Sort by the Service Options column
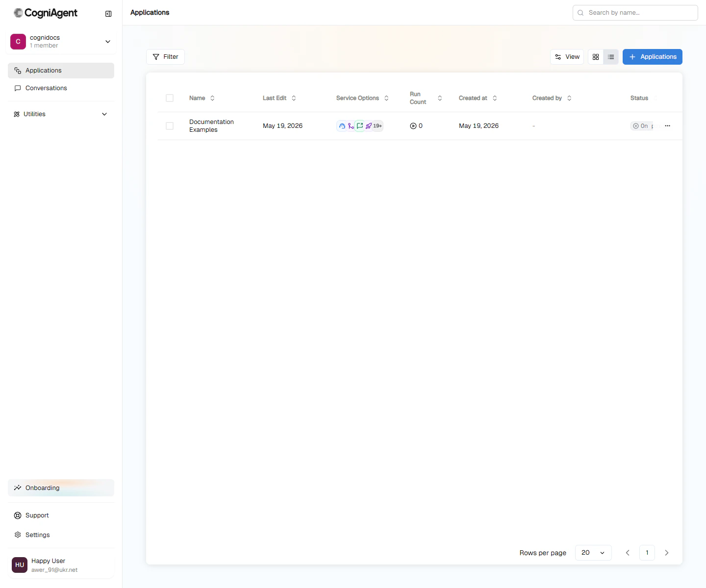The height and width of the screenshot is (588, 706). [x=363, y=98]
